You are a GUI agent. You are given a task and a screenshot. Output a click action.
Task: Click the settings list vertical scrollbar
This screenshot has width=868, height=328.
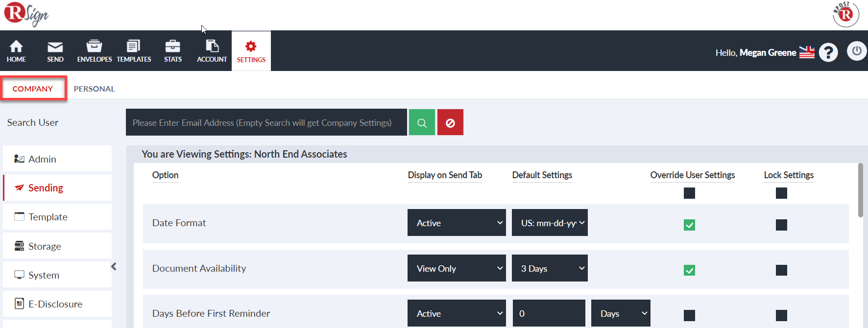[861, 190]
